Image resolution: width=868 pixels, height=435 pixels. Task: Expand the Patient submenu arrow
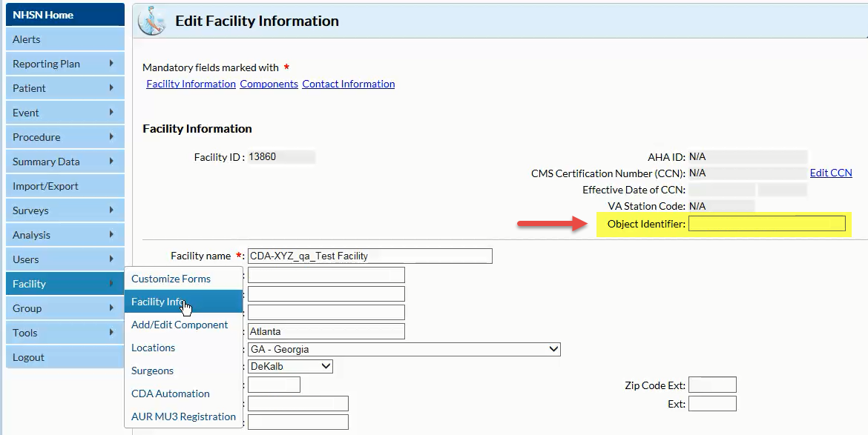coord(111,88)
